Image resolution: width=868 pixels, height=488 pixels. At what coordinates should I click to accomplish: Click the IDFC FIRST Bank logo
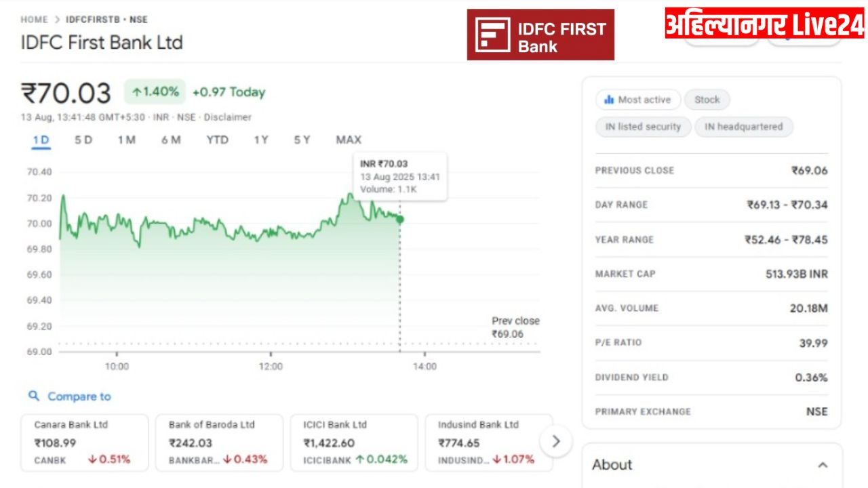(x=540, y=35)
